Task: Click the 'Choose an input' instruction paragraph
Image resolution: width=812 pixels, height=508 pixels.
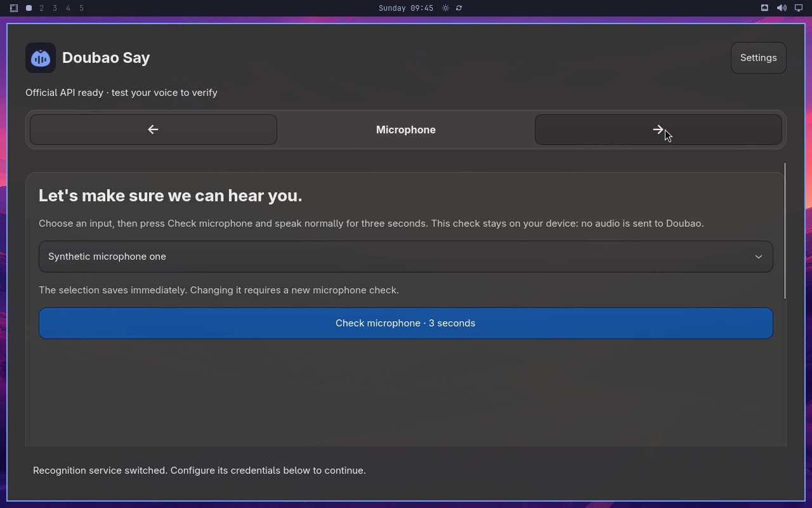Action: 371,224
